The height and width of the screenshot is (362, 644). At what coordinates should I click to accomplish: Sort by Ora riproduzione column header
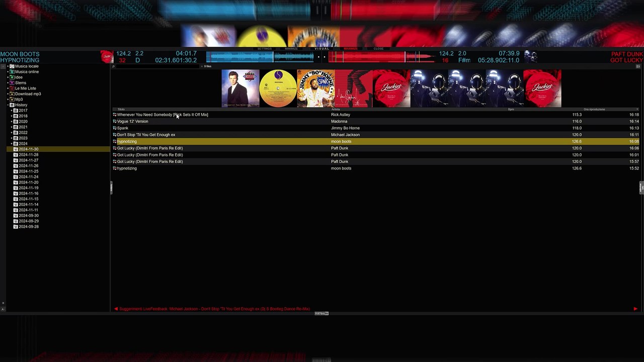[x=594, y=109]
